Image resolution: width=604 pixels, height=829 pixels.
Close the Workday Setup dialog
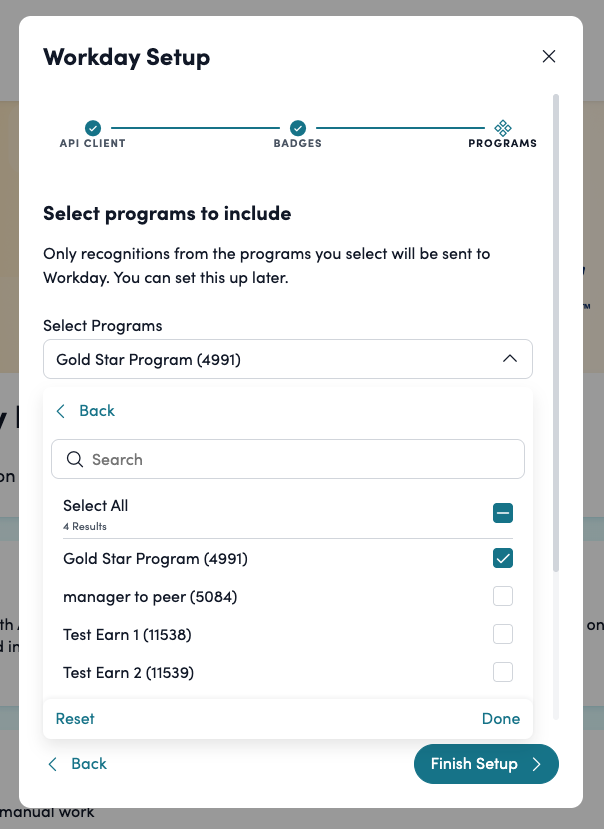[x=549, y=57]
